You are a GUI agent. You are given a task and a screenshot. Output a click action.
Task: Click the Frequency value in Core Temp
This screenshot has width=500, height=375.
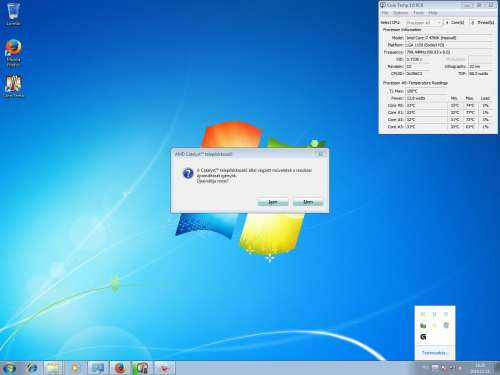[448, 52]
